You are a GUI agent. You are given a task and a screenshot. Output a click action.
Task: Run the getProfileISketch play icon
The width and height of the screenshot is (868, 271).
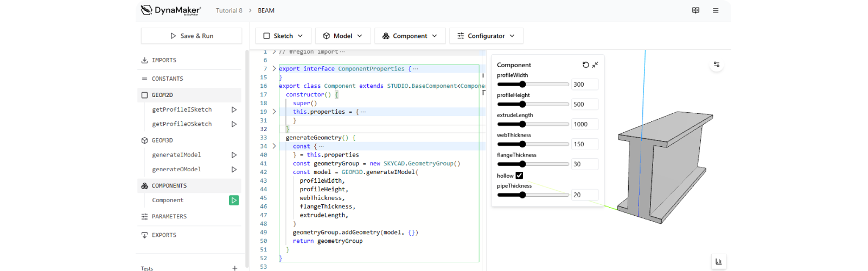(x=234, y=109)
